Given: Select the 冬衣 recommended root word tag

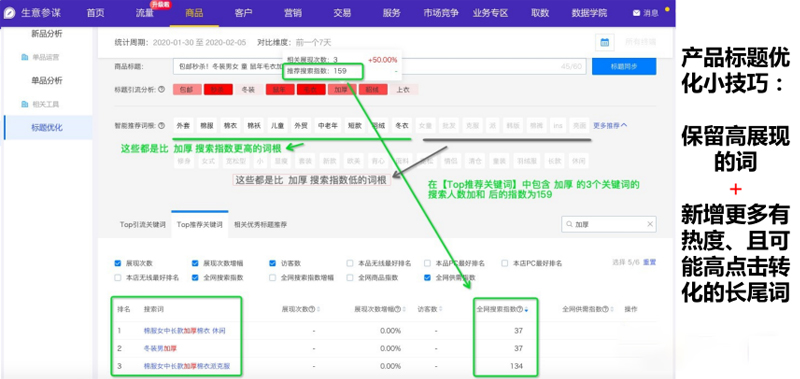Looking at the screenshot, I should point(403,125).
